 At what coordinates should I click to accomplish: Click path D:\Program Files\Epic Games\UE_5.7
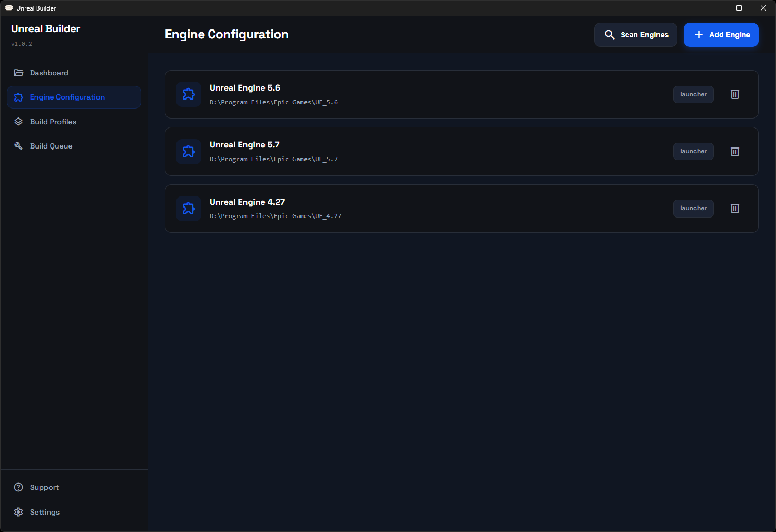[273, 159]
